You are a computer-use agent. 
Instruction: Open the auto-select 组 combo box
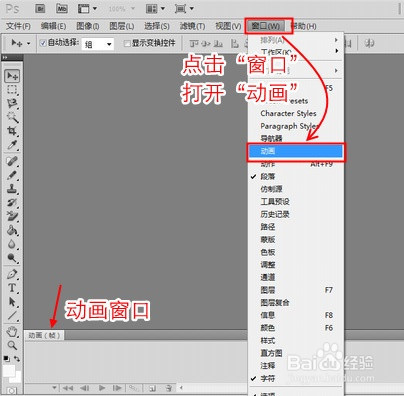98,44
